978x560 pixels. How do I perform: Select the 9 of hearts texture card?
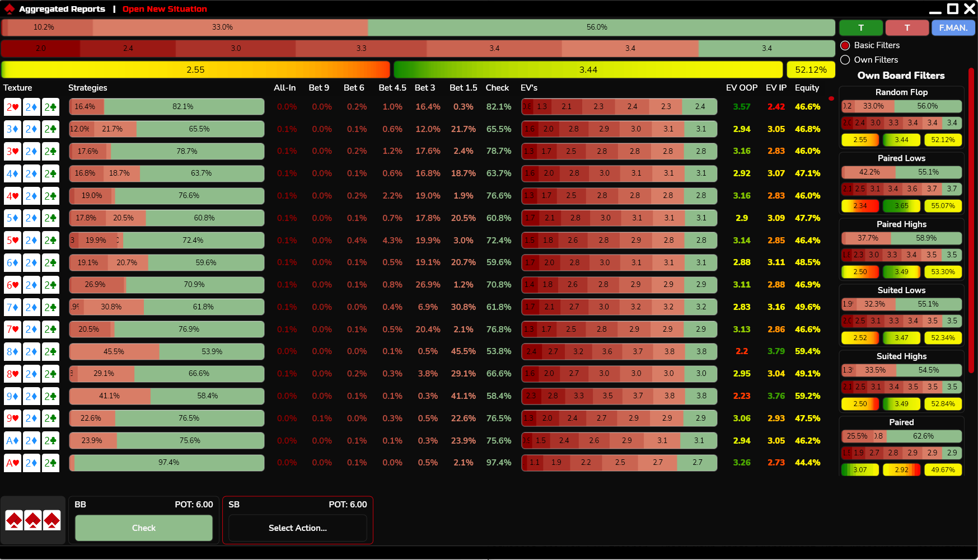pos(12,418)
